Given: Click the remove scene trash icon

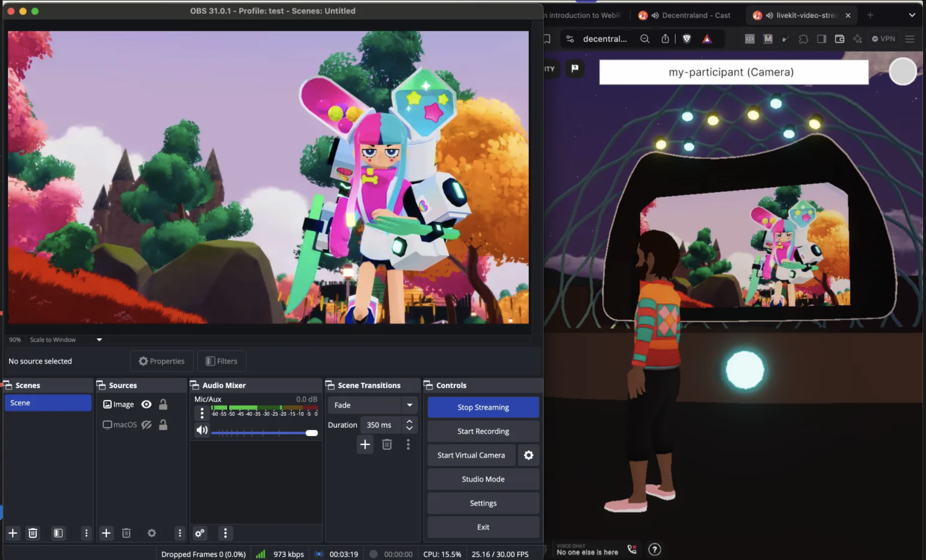Looking at the screenshot, I should pos(33,533).
